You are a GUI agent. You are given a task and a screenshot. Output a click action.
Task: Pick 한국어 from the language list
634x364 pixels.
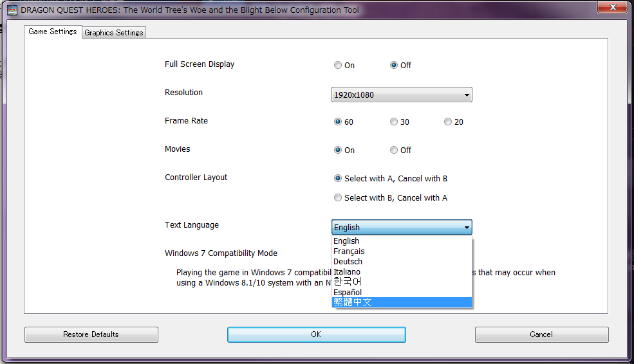coord(402,282)
